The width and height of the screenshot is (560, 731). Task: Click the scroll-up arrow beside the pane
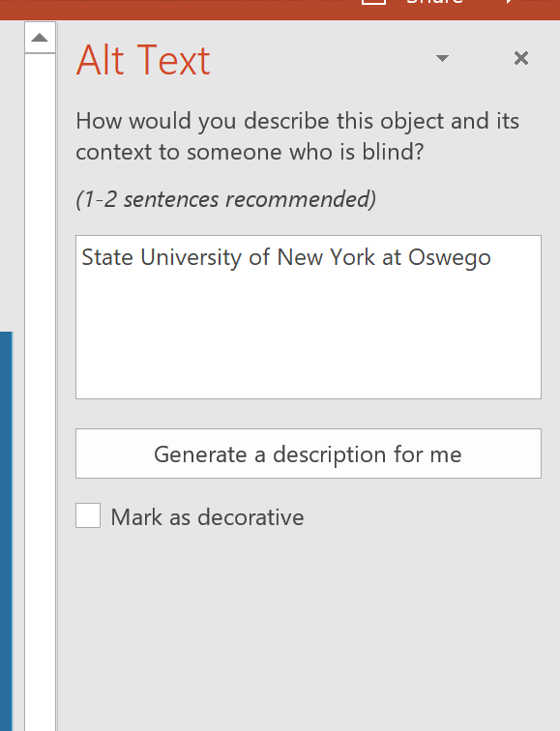40,38
